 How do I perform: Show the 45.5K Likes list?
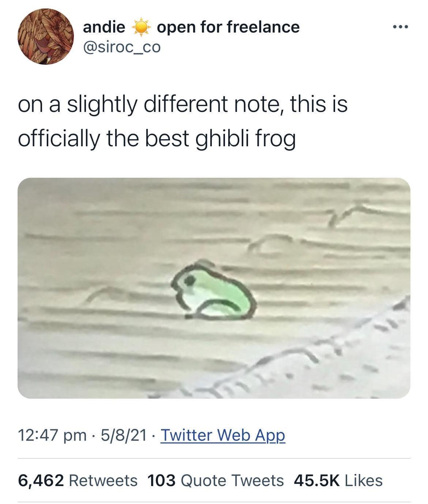[338, 480]
